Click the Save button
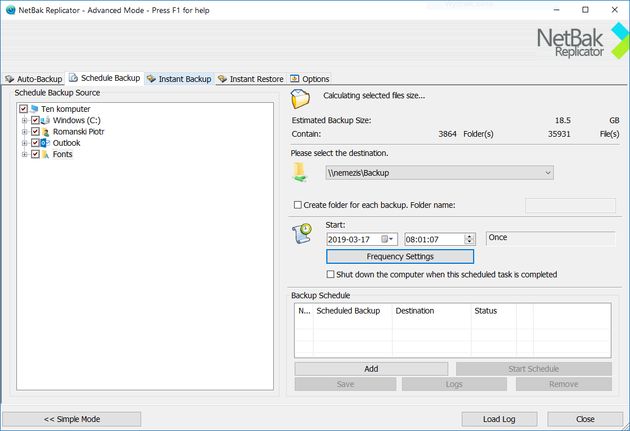This screenshot has height=431, width=630. click(x=346, y=384)
